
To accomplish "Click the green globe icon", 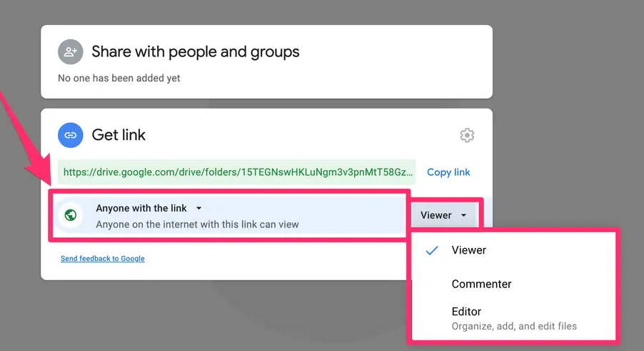I will [71, 215].
